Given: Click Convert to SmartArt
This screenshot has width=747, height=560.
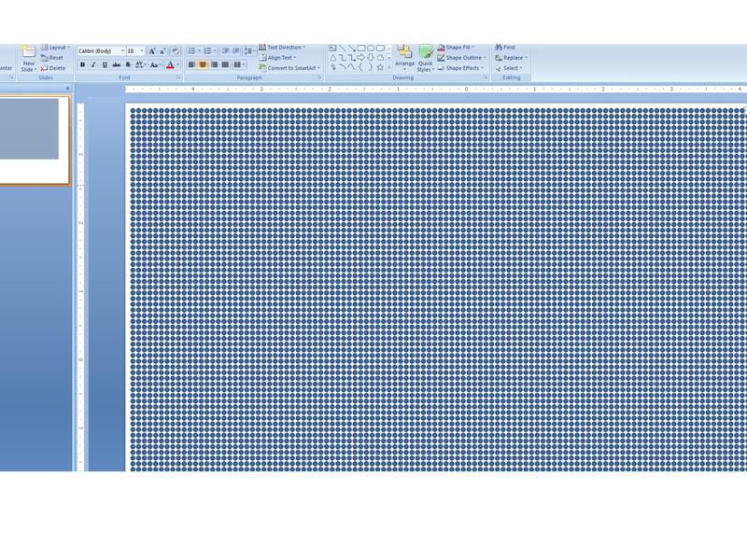Looking at the screenshot, I should pos(289,68).
